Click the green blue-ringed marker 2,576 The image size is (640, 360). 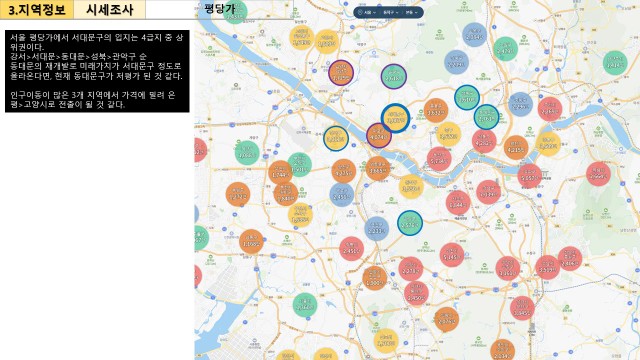tap(410, 223)
